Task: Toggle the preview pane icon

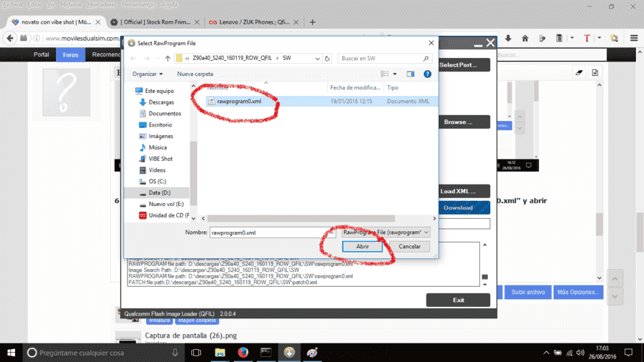Action: pos(410,74)
